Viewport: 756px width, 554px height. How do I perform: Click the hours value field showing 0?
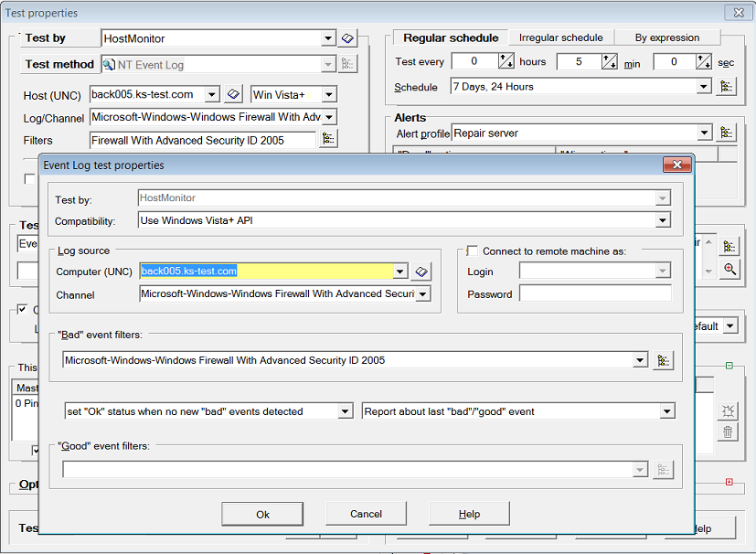coord(475,61)
